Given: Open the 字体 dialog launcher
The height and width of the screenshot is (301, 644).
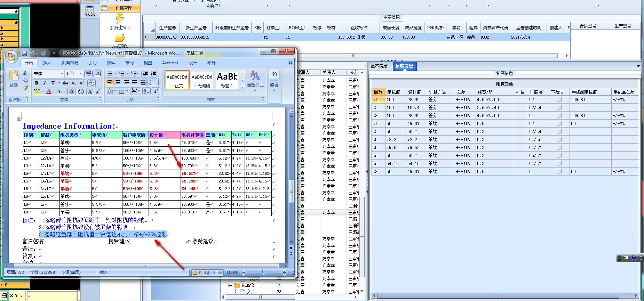Looking at the screenshot, I should (100, 99).
